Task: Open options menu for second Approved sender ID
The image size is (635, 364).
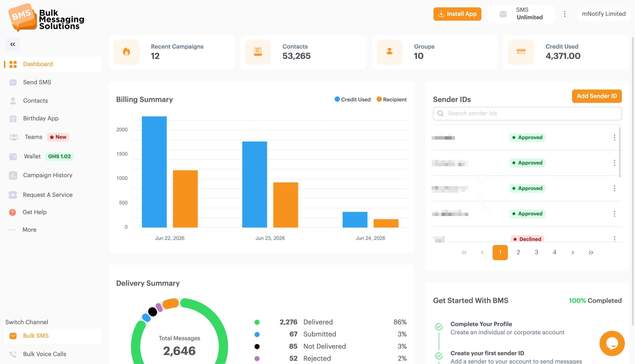Action: coord(614,163)
